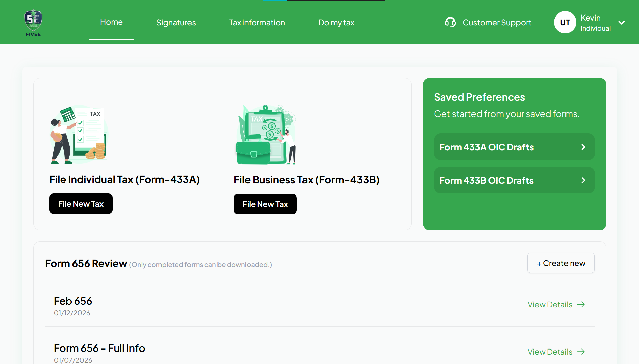Viewport: 639px width, 364px height.
Task: Click the Customer Support headset icon
Action: (x=450, y=23)
